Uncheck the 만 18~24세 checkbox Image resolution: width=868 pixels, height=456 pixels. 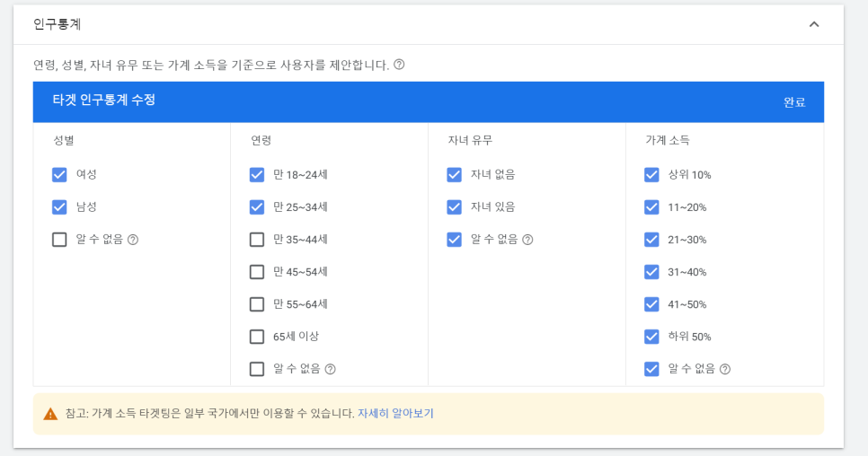[x=257, y=175]
